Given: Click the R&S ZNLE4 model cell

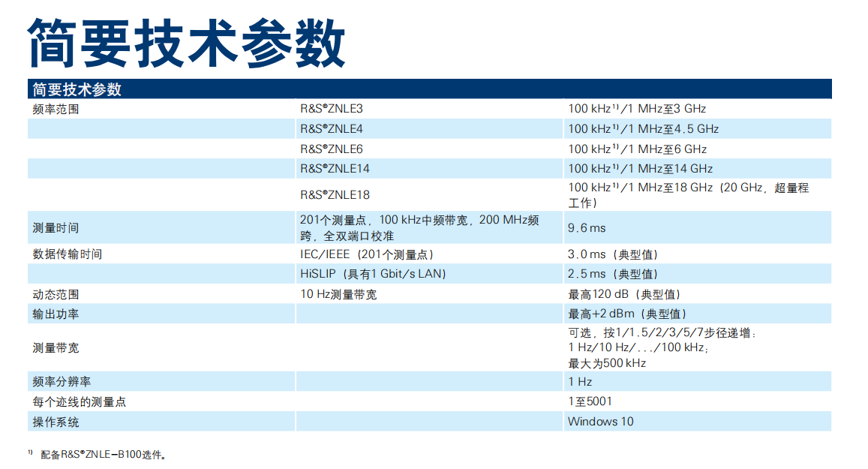Looking at the screenshot, I should pyautogui.click(x=331, y=129).
